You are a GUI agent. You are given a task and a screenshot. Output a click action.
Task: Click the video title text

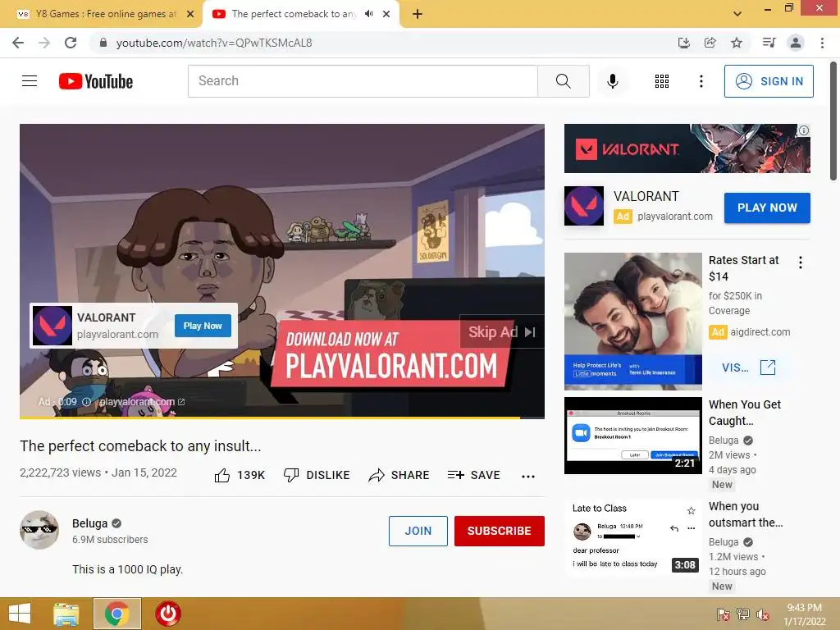(140, 445)
